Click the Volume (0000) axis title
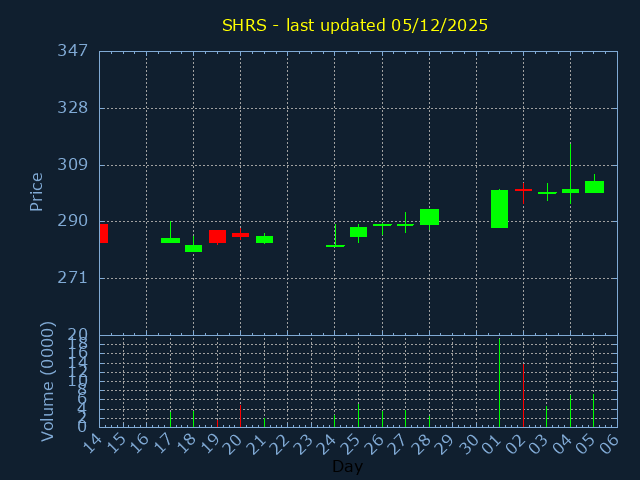Screen dimensions: 640x480 pos(47,381)
